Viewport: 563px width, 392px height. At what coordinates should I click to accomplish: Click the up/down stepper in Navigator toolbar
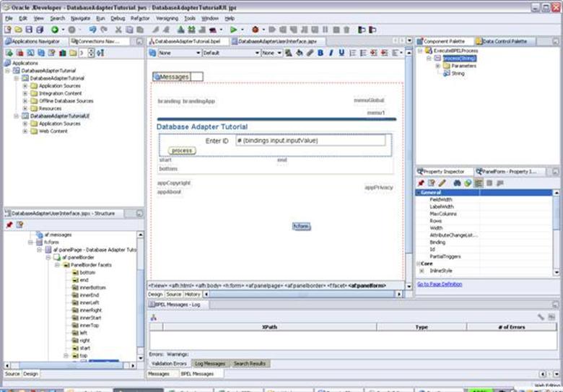point(91,53)
